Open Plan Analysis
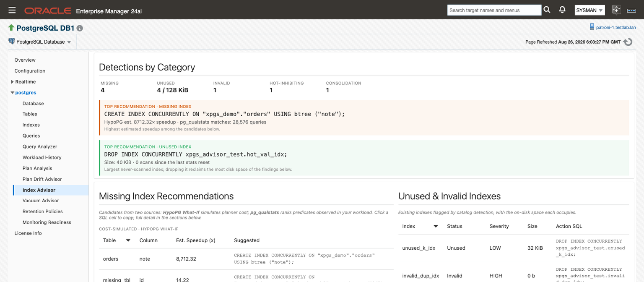Image resolution: width=644 pixels, height=282 pixels. point(37,168)
